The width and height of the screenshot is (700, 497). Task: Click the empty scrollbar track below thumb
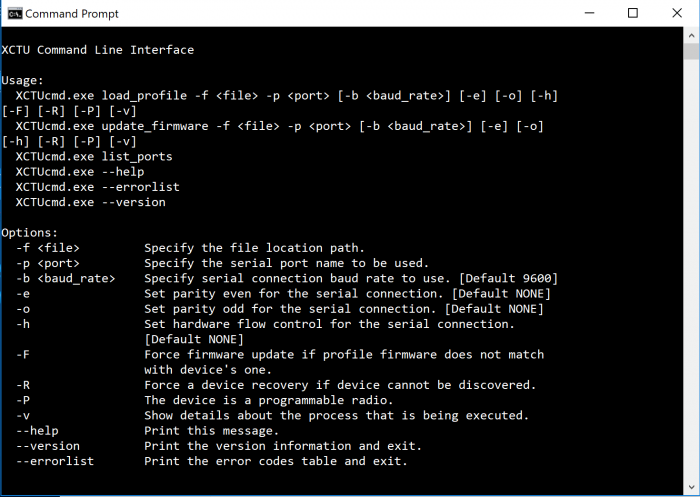click(x=692, y=269)
